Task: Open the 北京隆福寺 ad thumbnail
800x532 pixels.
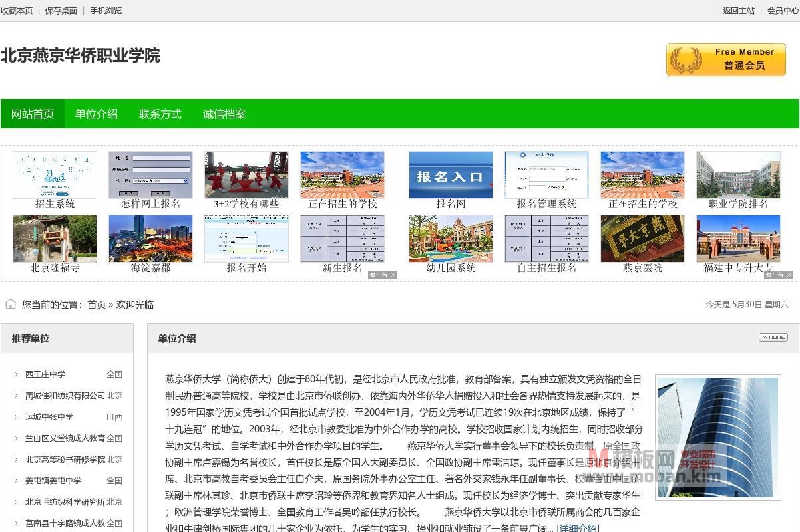Action: point(55,239)
